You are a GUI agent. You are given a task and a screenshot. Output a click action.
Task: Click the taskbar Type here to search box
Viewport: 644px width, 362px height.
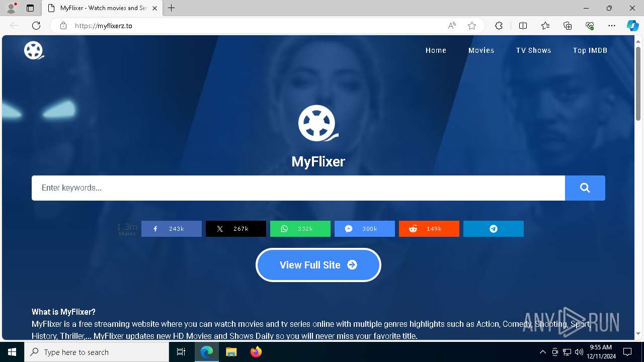pos(97,352)
